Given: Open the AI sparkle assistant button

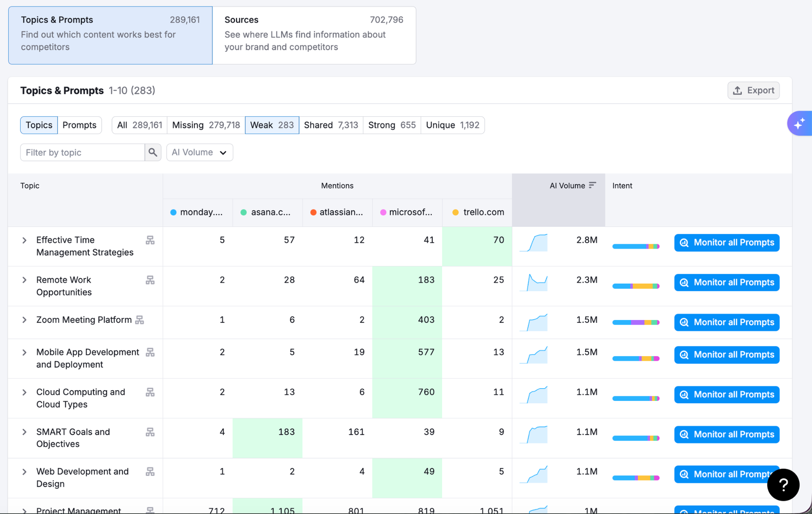Looking at the screenshot, I should click(x=799, y=123).
